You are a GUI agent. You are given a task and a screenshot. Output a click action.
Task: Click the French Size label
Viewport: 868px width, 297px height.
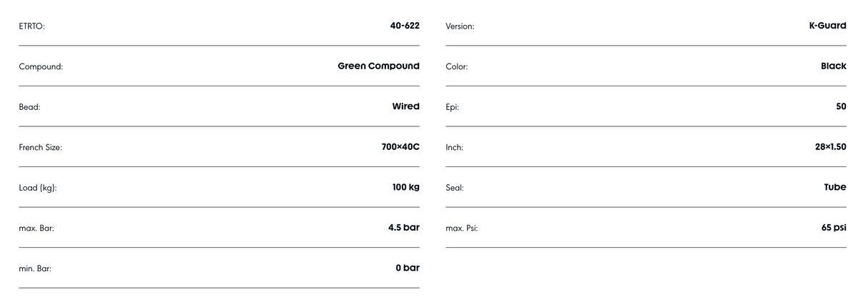coord(41,148)
